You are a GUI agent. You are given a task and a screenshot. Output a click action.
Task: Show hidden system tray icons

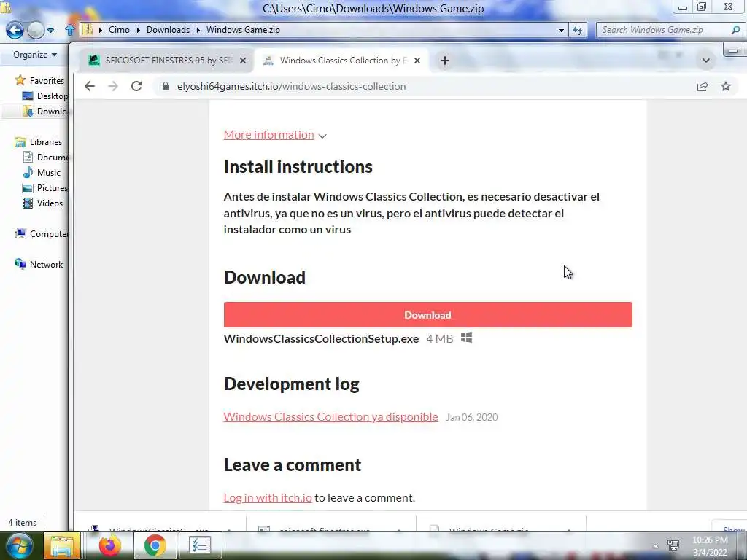tap(656, 546)
